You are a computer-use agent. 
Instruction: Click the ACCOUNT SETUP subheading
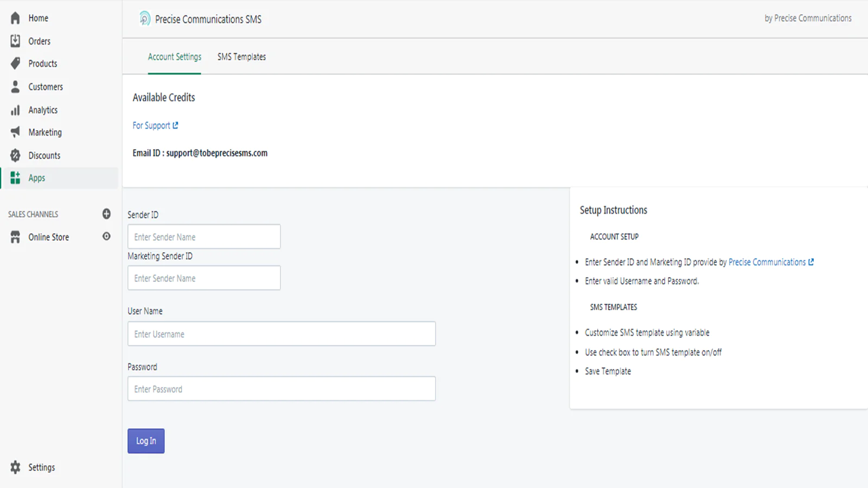click(614, 236)
